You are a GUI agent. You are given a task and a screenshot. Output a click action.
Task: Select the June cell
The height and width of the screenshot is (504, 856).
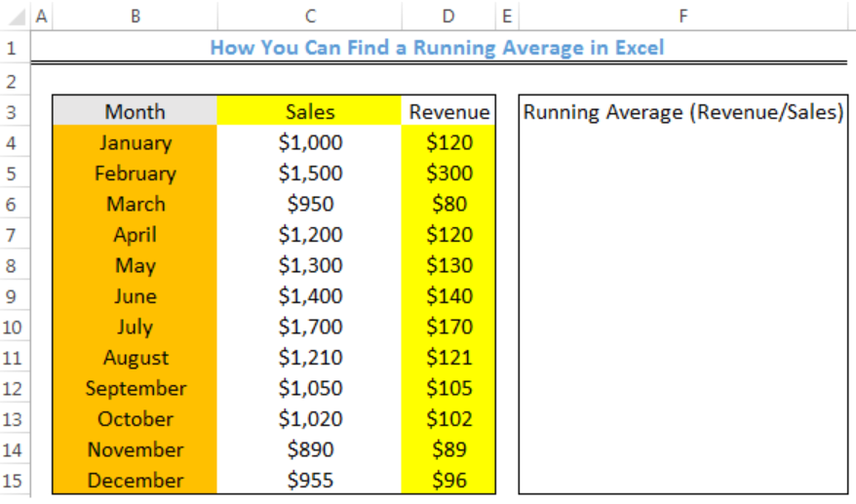pos(135,296)
